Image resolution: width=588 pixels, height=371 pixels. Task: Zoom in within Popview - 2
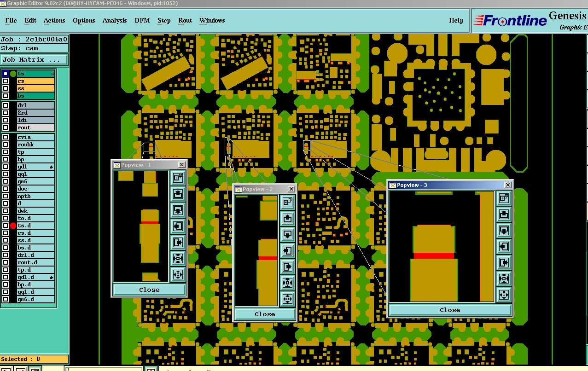pyautogui.click(x=287, y=283)
